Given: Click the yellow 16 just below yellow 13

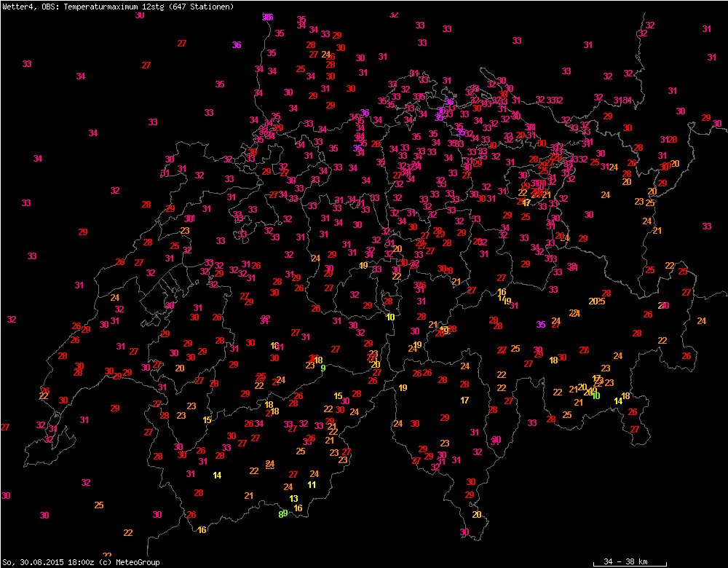Looking at the screenshot, I should [x=298, y=508].
